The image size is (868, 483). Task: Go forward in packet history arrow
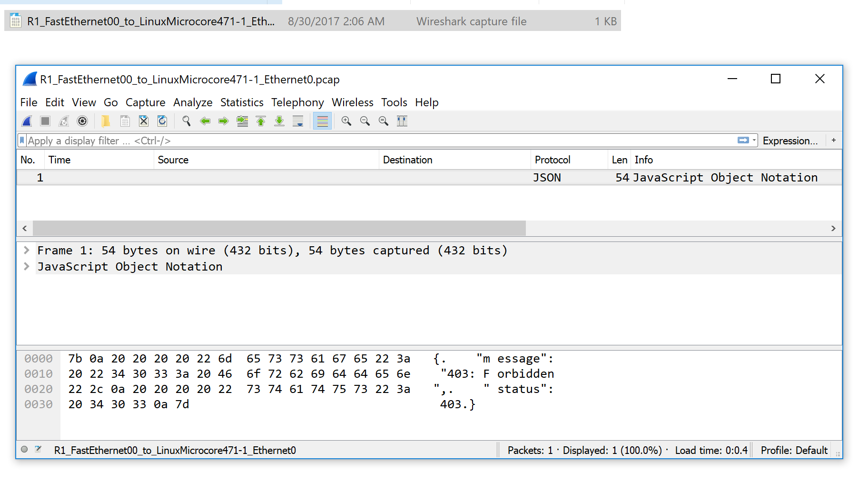click(x=224, y=121)
